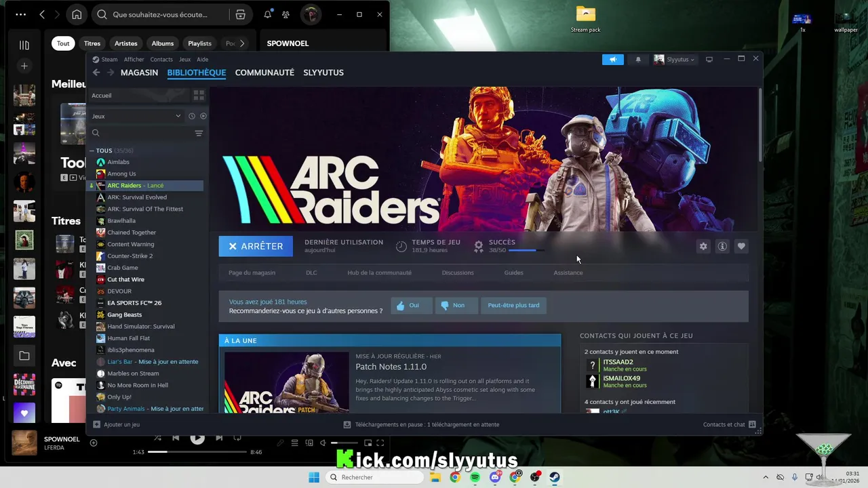The width and height of the screenshot is (868, 488).
Task: Switch Steam to Big Picture mode
Action: [x=709, y=60]
